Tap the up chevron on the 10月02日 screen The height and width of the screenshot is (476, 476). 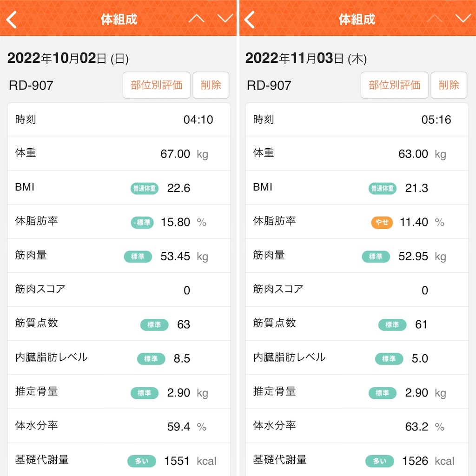(197, 19)
